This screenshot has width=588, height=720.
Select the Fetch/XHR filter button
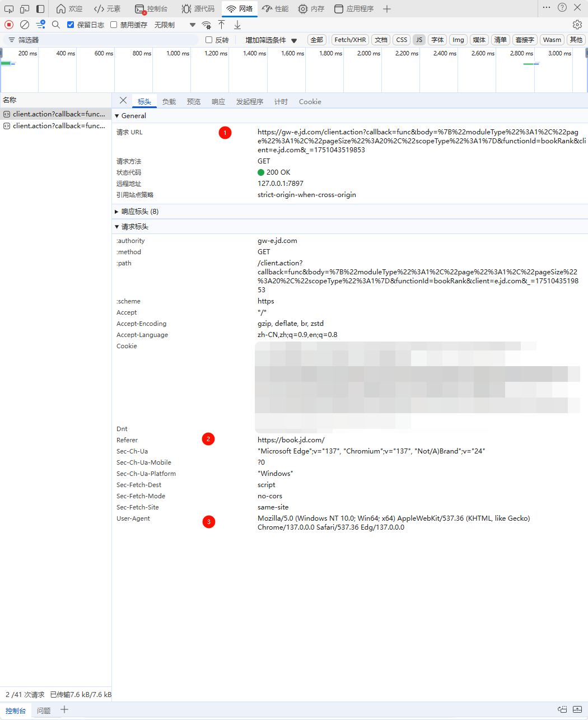[350, 40]
